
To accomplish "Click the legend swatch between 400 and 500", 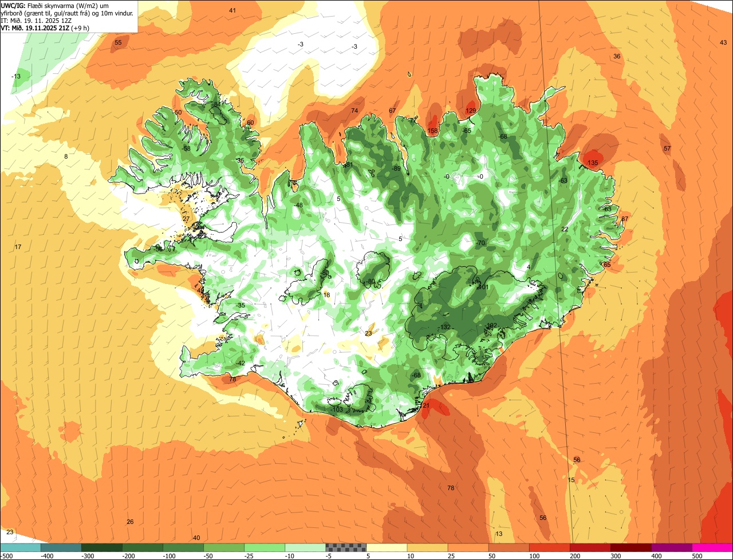I will coord(671,547).
